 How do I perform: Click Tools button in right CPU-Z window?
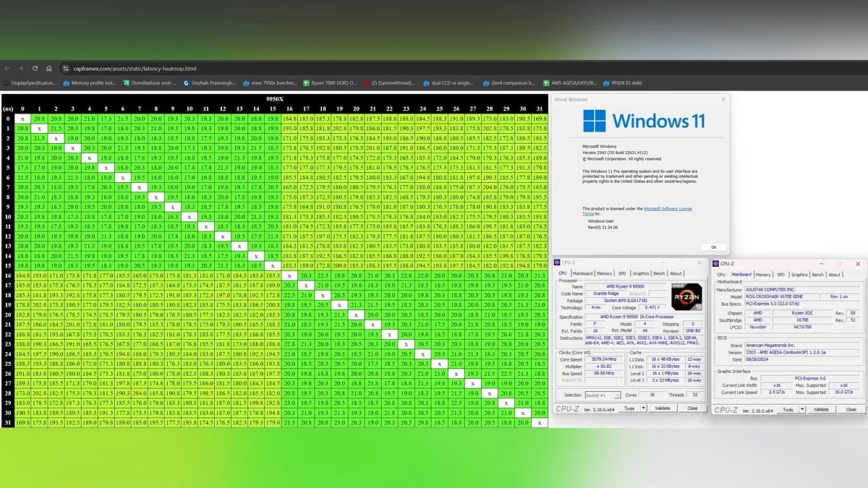coord(788,410)
